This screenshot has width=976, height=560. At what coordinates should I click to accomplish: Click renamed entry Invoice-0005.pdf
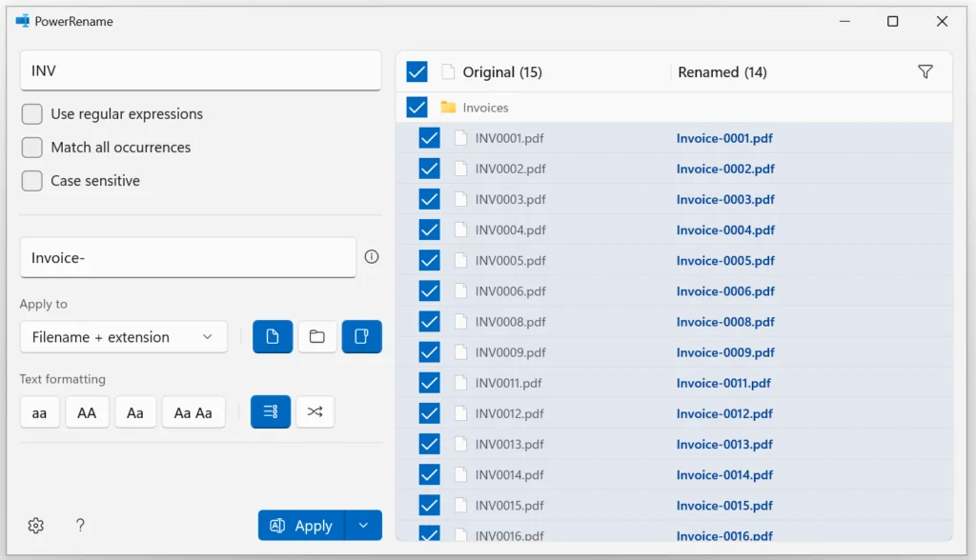point(725,261)
